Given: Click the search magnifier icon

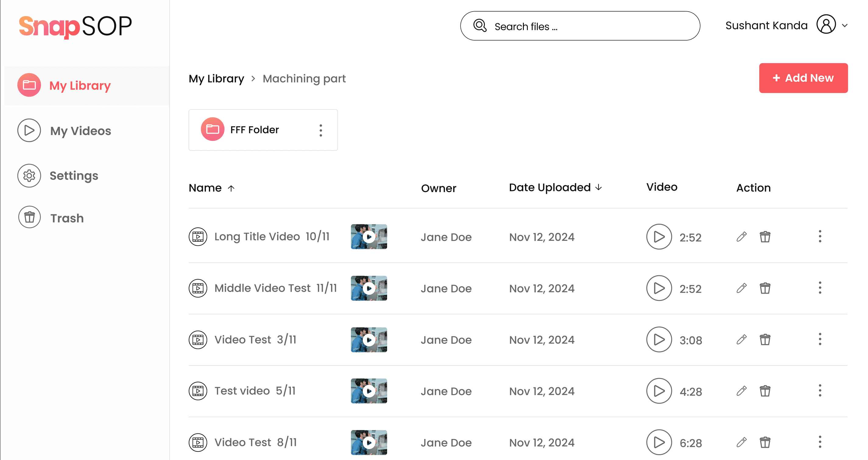Looking at the screenshot, I should coord(480,26).
